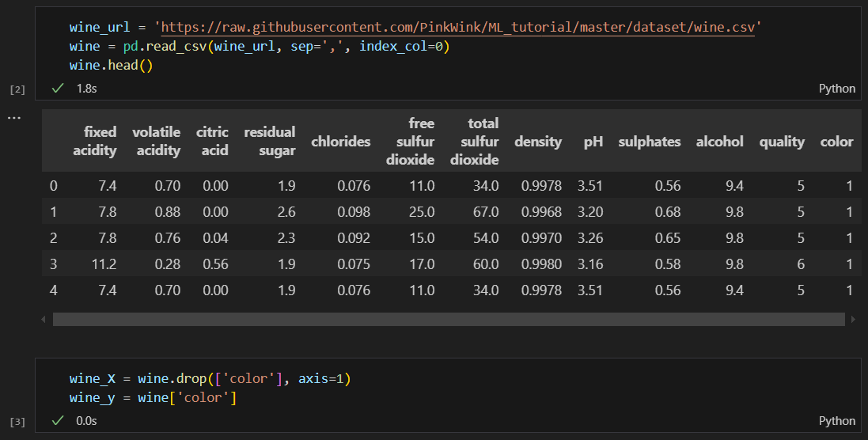The height and width of the screenshot is (440, 868).
Task: Click the fixed acidity value 11.2
Action: coord(104,264)
